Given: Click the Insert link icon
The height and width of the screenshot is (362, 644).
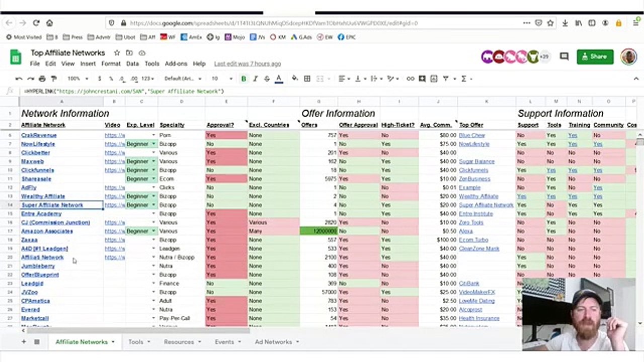Looking at the screenshot, I should click(411, 78).
